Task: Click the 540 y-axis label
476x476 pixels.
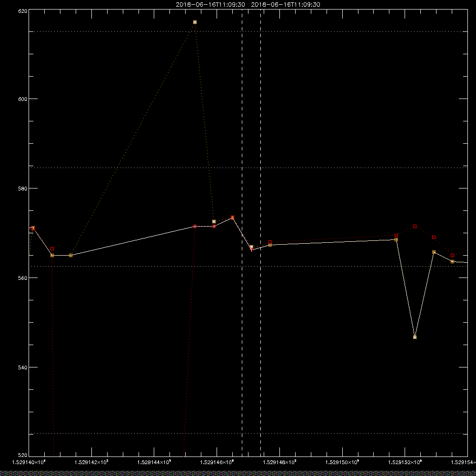Action: pos(23,367)
